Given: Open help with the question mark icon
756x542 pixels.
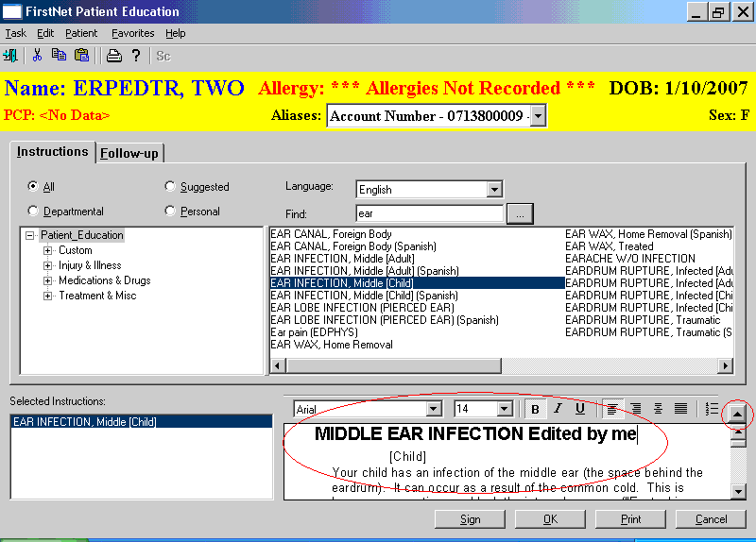Looking at the screenshot, I should (136, 56).
